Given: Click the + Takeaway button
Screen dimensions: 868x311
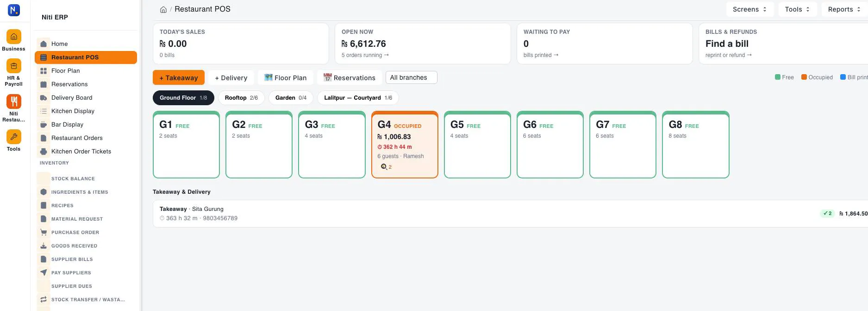Looking at the screenshot, I should coord(179,77).
